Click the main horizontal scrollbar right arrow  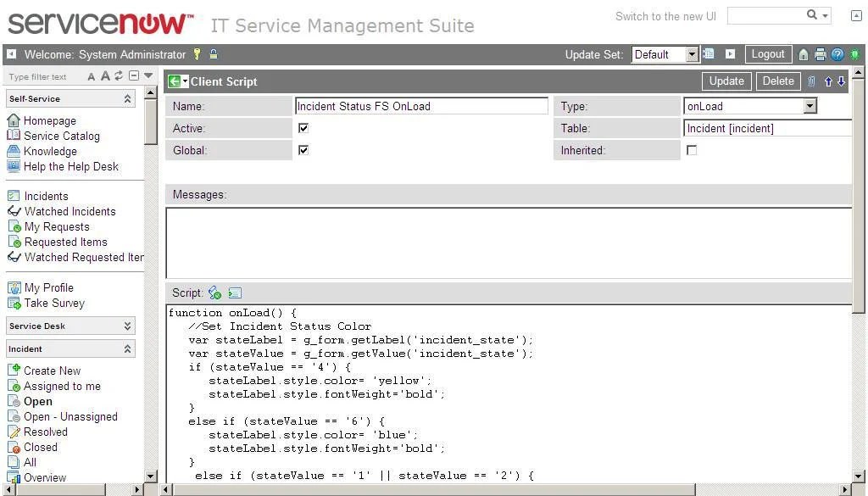tap(845, 489)
